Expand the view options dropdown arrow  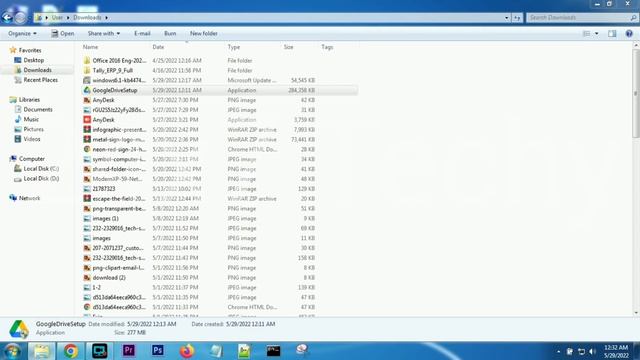[597, 34]
